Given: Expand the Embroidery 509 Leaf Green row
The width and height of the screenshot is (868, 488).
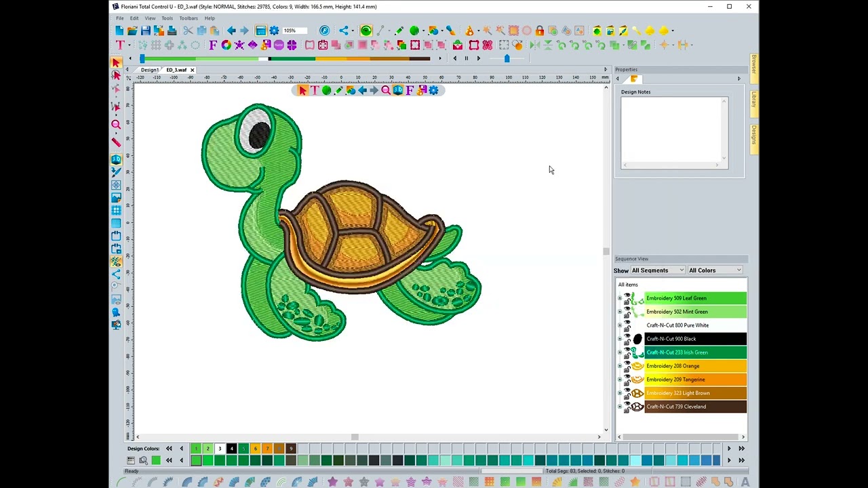Looking at the screenshot, I should [x=620, y=298].
